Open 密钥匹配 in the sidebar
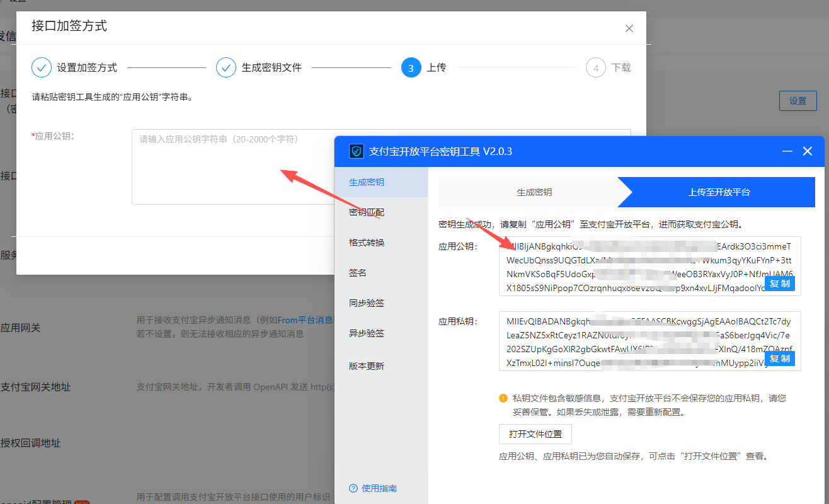The height and width of the screenshot is (504, 829). pyautogui.click(x=367, y=212)
